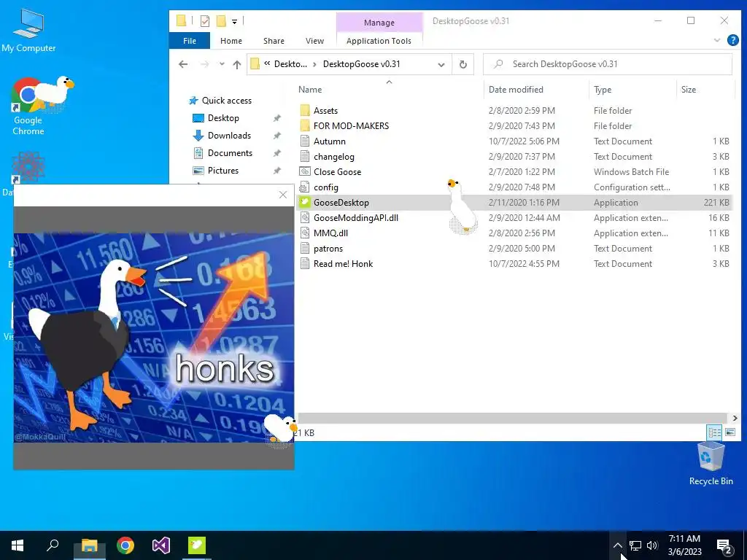Open the View ribbon tab
The height and width of the screenshot is (560, 747).
[x=314, y=41]
